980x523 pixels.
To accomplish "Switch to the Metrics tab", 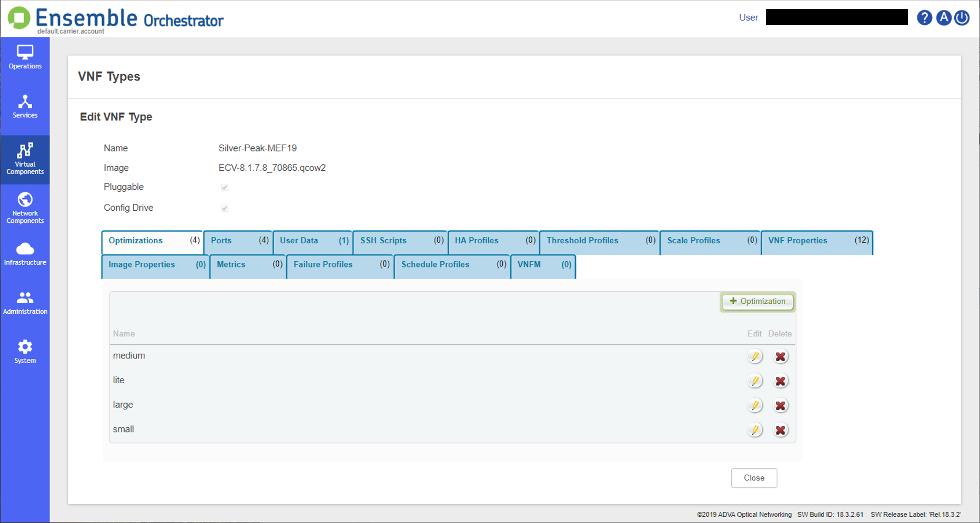I will [x=248, y=266].
